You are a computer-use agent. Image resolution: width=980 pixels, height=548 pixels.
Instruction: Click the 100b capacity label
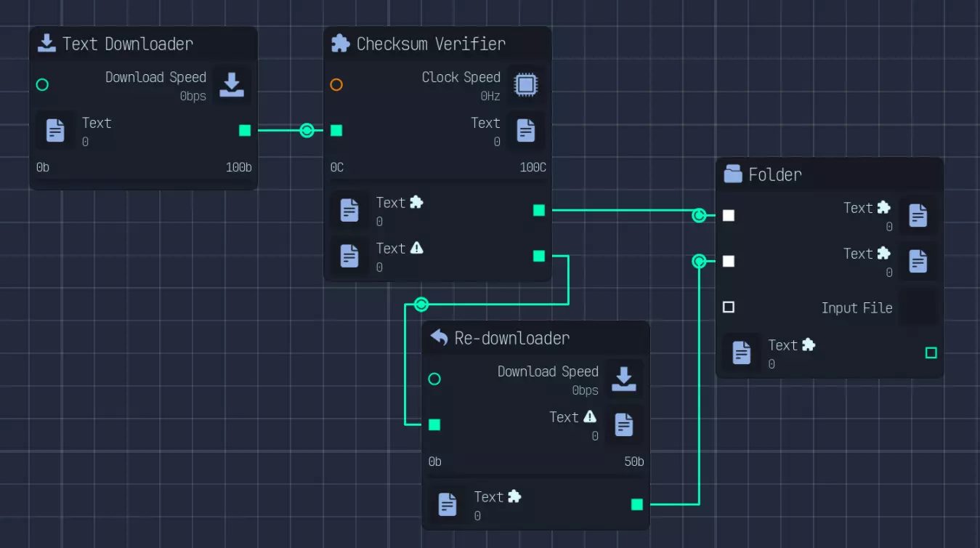click(x=239, y=167)
